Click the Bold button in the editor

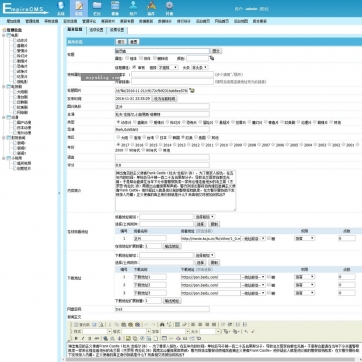[75, 338]
